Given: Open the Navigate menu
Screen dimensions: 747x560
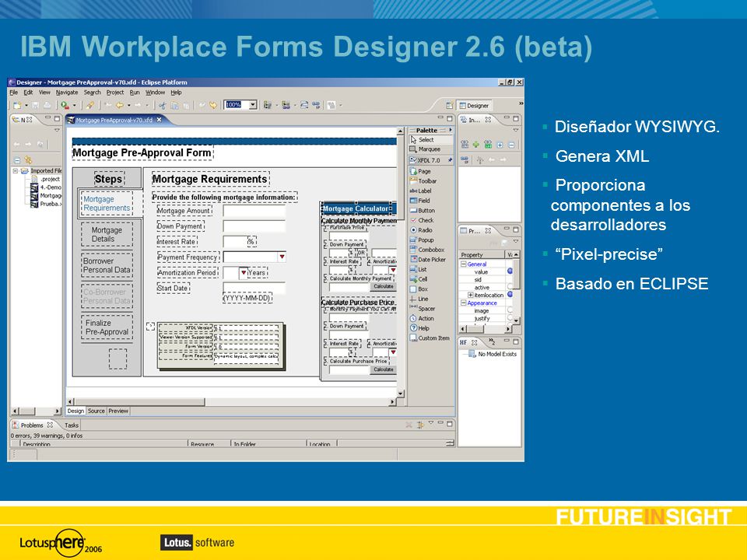Looking at the screenshot, I should (67, 93).
